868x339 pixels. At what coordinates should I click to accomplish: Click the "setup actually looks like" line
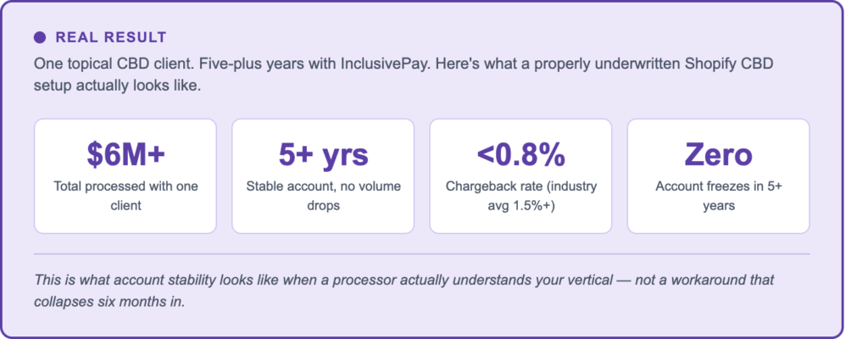[x=117, y=86]
